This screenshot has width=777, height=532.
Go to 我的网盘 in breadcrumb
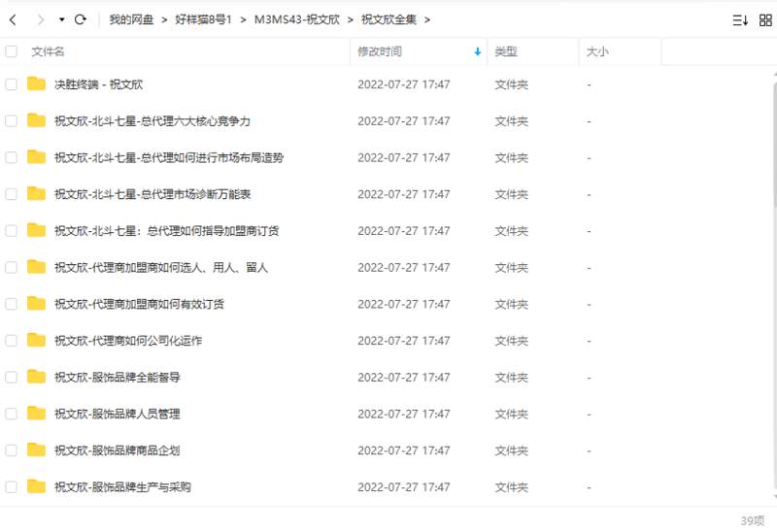[x=131, y=19]
